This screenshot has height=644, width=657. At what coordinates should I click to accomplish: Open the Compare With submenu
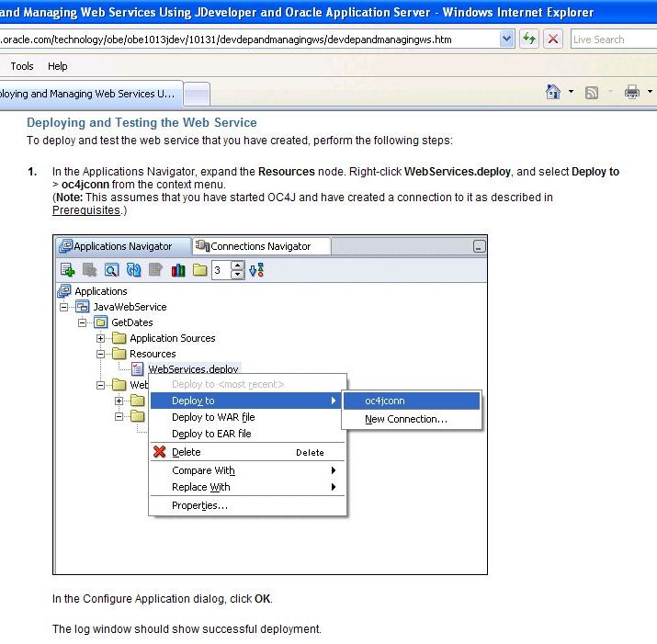[x=247, y=470]
